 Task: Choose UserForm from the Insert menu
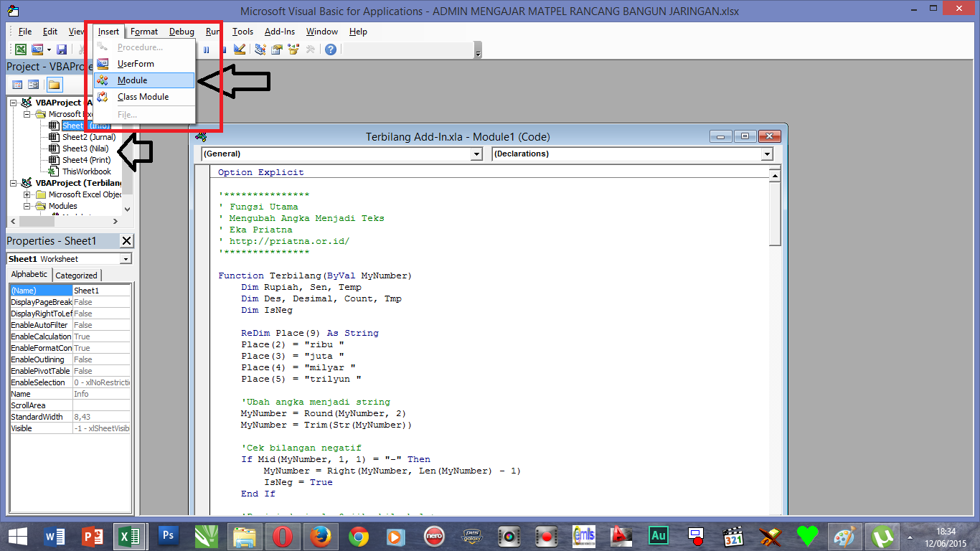click(144, 64)
